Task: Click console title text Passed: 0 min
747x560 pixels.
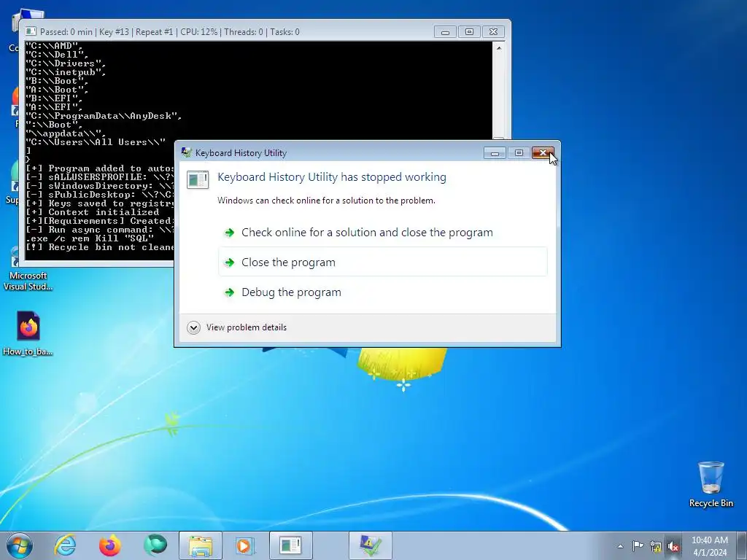Action: 66,32
